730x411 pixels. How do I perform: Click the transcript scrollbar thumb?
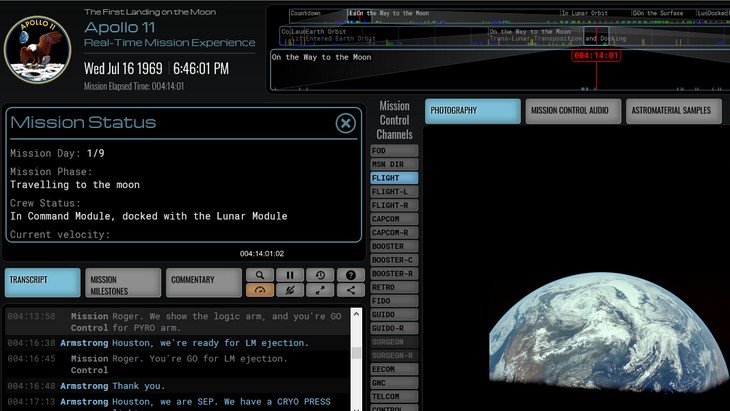pyautogui.click(x=356, y=353)
